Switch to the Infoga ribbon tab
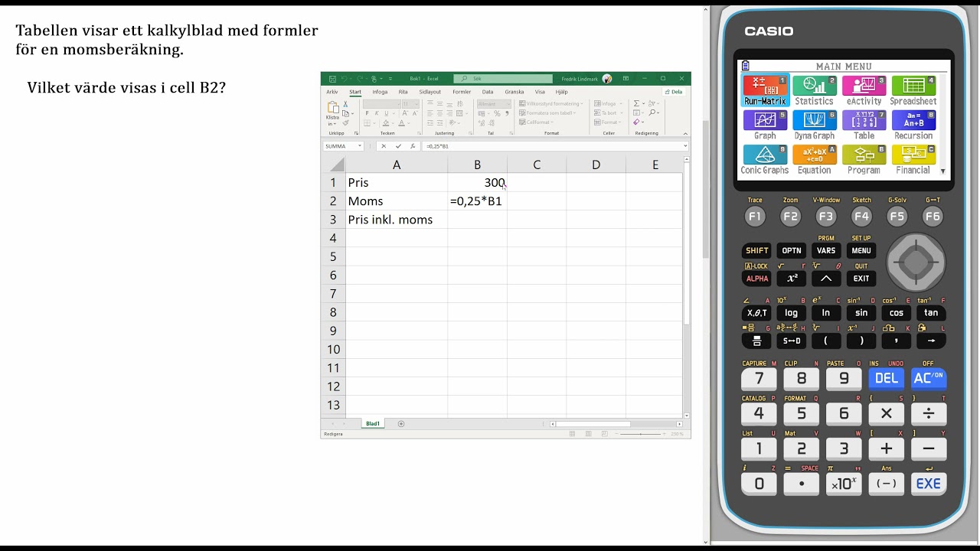980x551 pixels. tap(380, 92)
